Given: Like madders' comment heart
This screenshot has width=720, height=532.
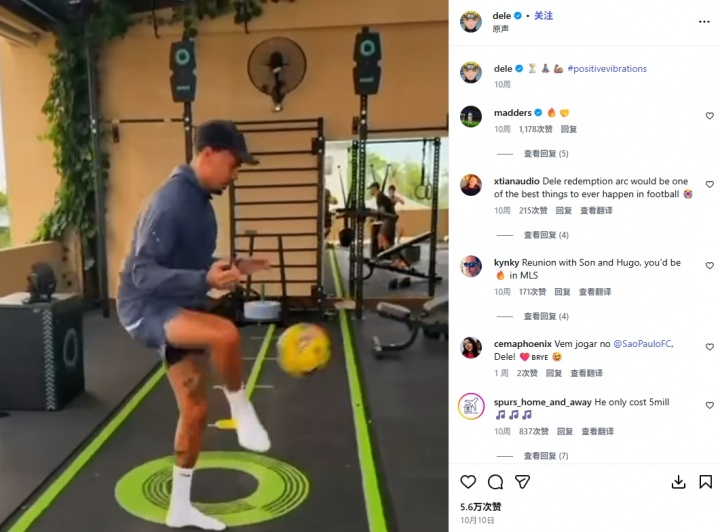Looking at the screenshot, I should 709,116.
